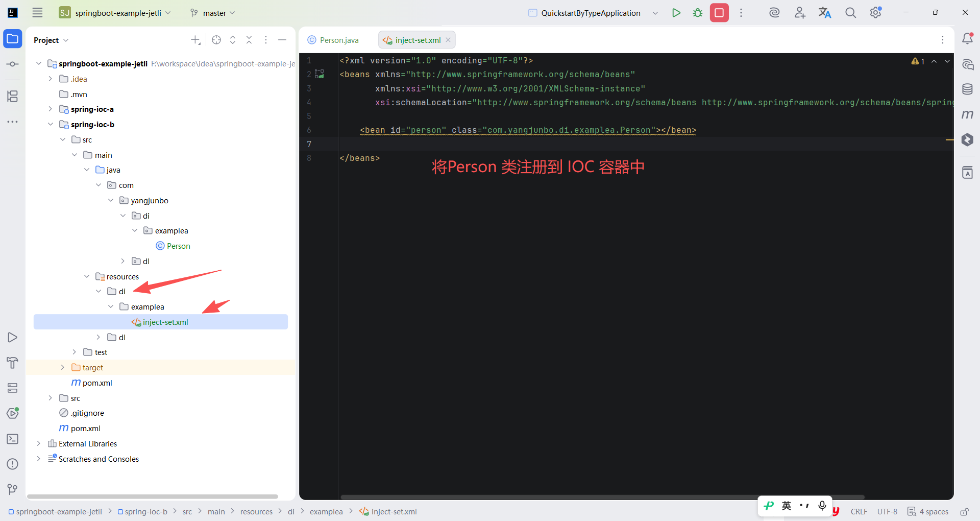This screenshot has height=521, width=980.
Task: Expand the .idea folder
Action: tap(50, 79)
